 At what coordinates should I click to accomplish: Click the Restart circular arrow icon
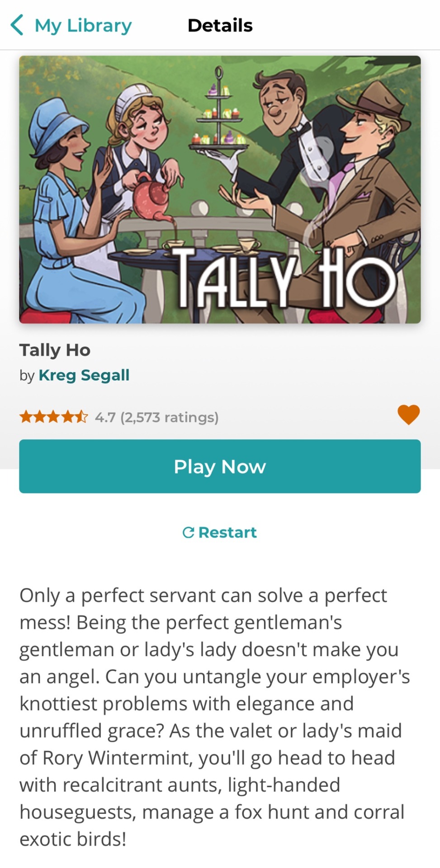point(188,533)
